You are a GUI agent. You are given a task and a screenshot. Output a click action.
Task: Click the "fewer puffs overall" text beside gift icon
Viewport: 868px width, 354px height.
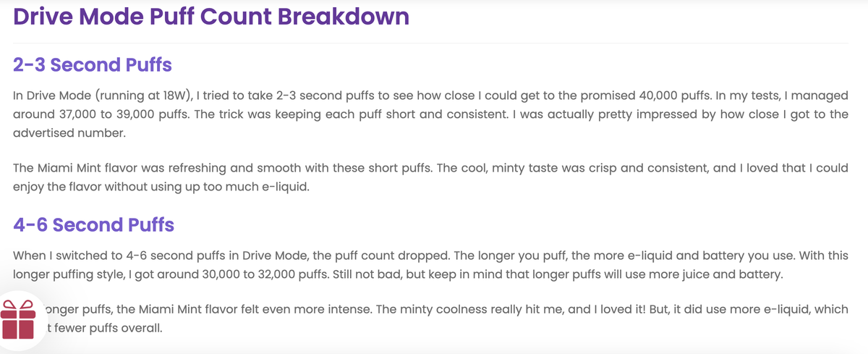105,328
